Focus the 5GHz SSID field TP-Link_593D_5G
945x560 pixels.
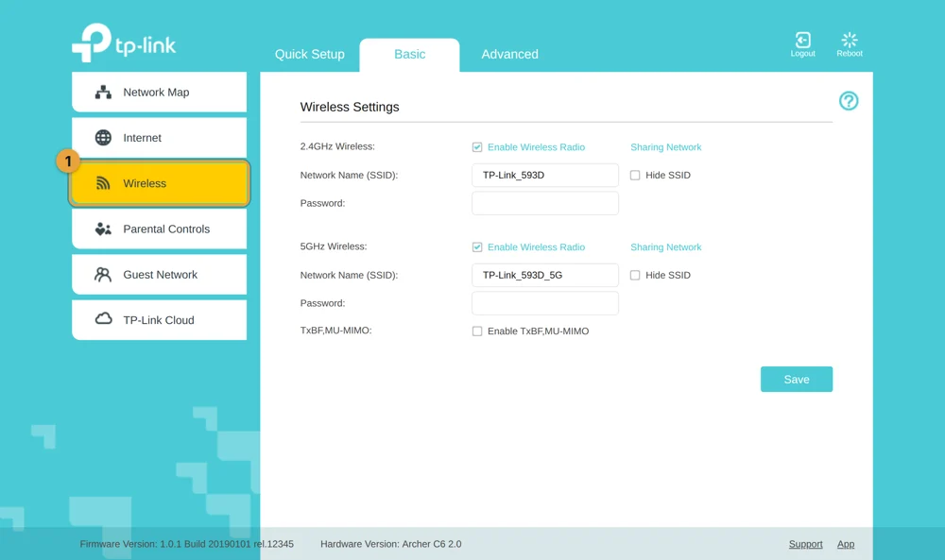click(x=545, y=275)
